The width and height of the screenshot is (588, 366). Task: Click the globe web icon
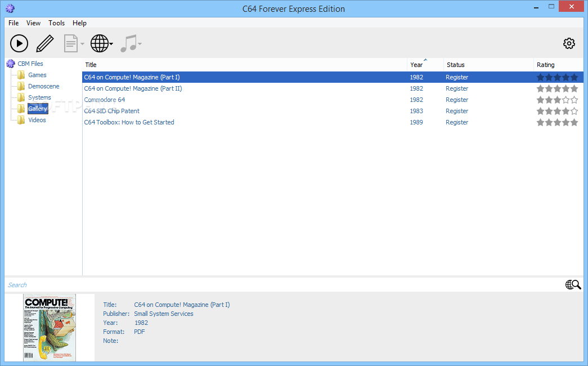point(100,43)
